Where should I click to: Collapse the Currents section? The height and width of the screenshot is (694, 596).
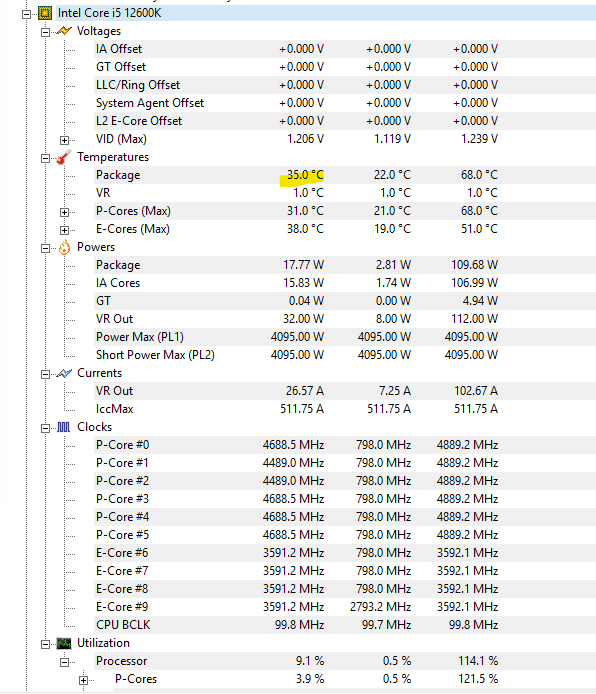click(45, 374)
